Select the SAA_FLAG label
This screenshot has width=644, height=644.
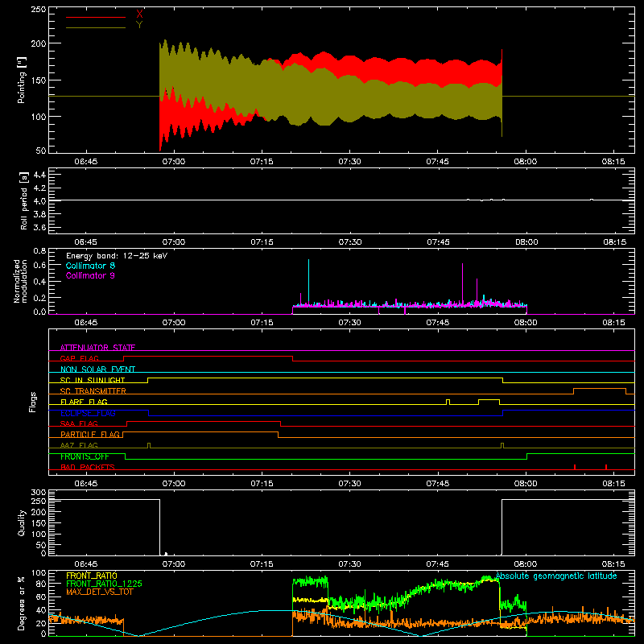pyautogui.click(x=79, y=423)
